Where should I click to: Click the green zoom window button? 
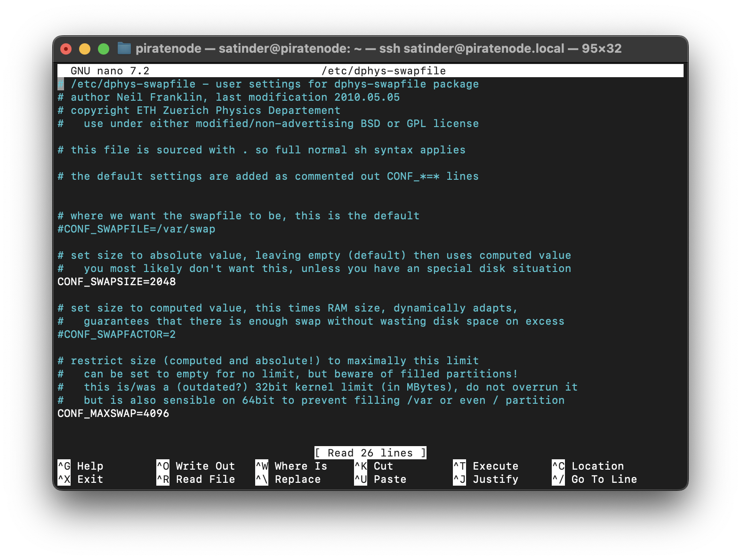tap(104, 49)
